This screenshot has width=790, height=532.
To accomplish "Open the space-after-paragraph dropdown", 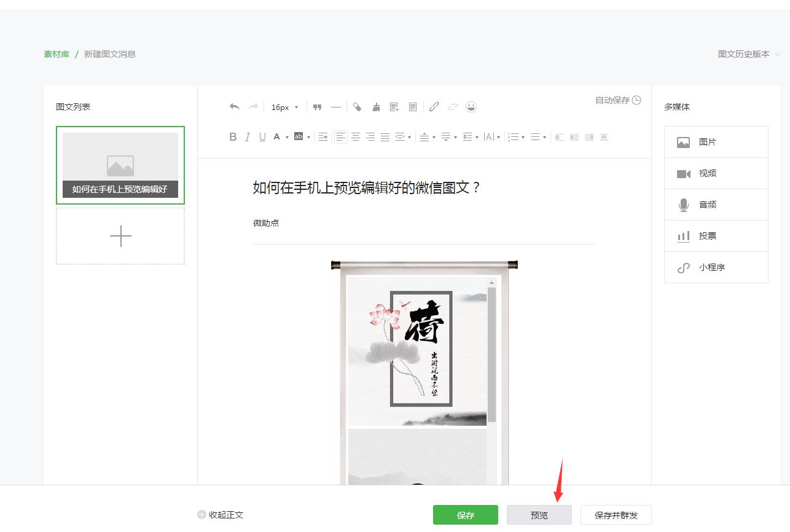I will 449,137.
